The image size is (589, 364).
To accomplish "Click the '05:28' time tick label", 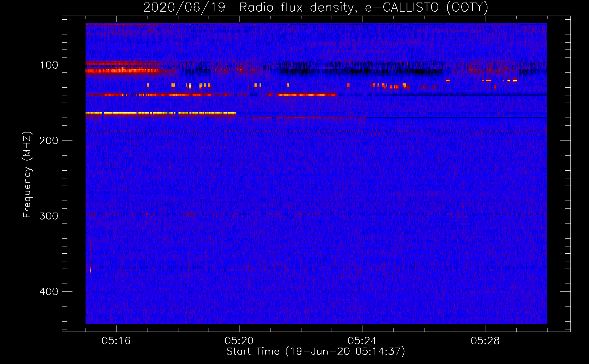I will [485, 341].
